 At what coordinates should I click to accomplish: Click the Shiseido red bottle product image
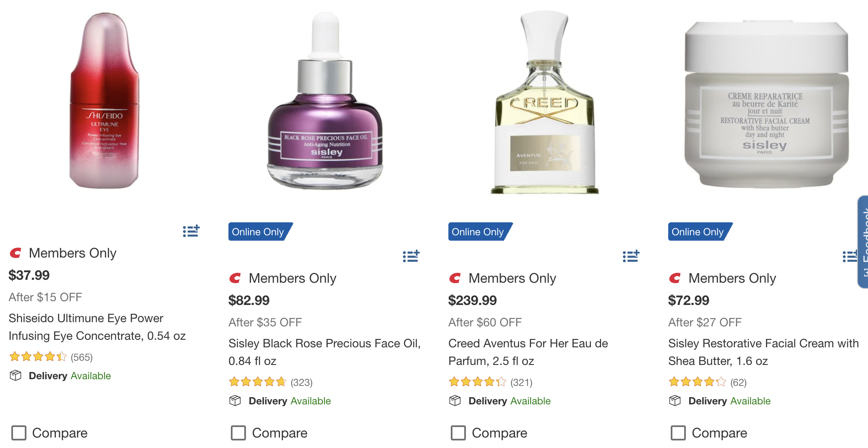(105, 101)
